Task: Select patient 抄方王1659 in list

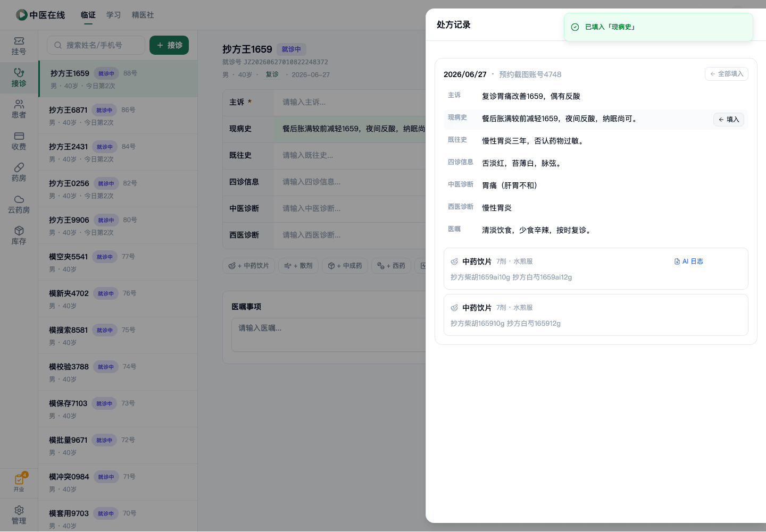Action: (x=118, y=79)
